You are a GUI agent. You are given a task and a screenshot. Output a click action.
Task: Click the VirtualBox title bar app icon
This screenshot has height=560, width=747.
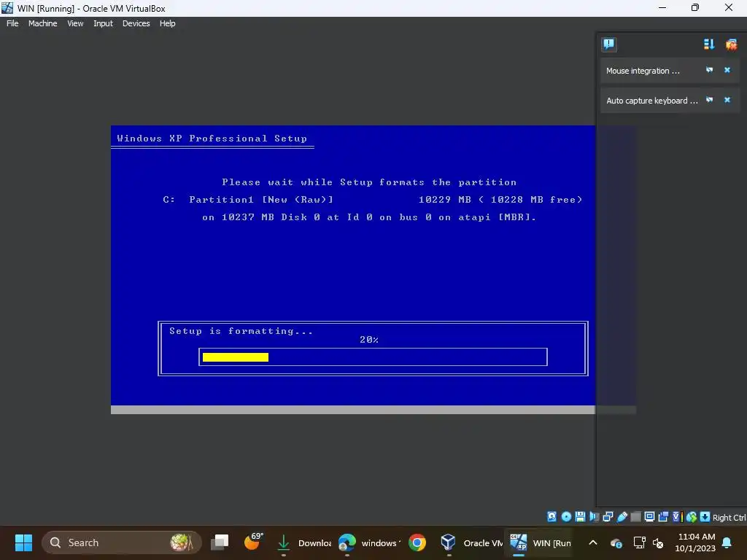click(7, 7)
